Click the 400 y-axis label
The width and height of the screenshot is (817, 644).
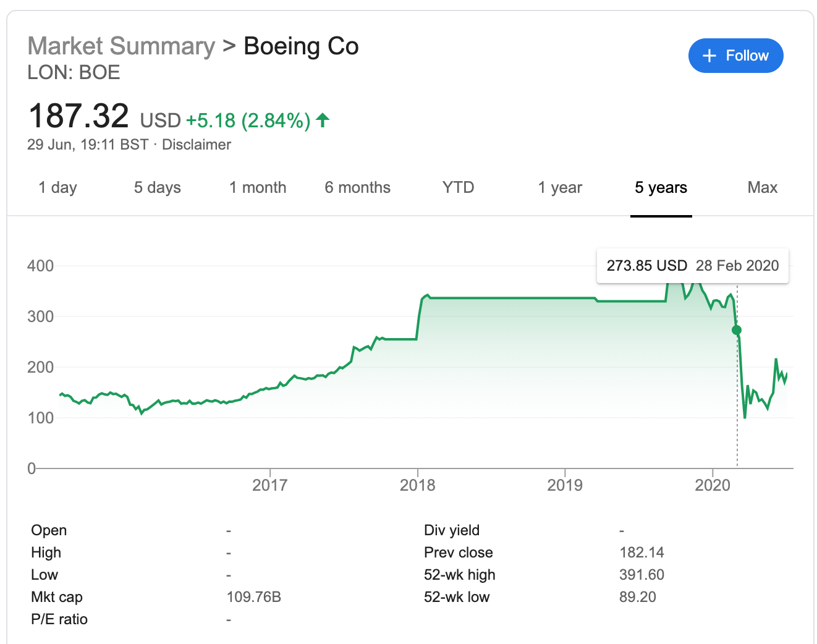pyautogui.click(x=41, y=266)
